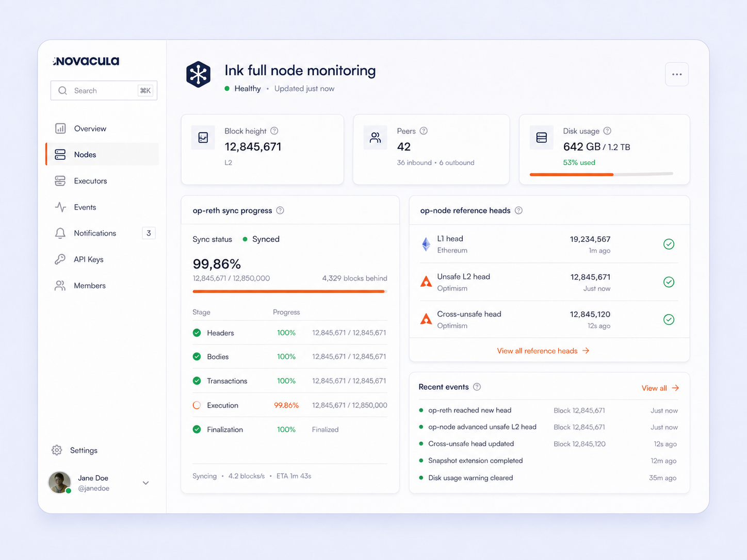This screenshot has width=747, height=560.
Task: Show Disk usage help tooltip
Action: [607, 131]
